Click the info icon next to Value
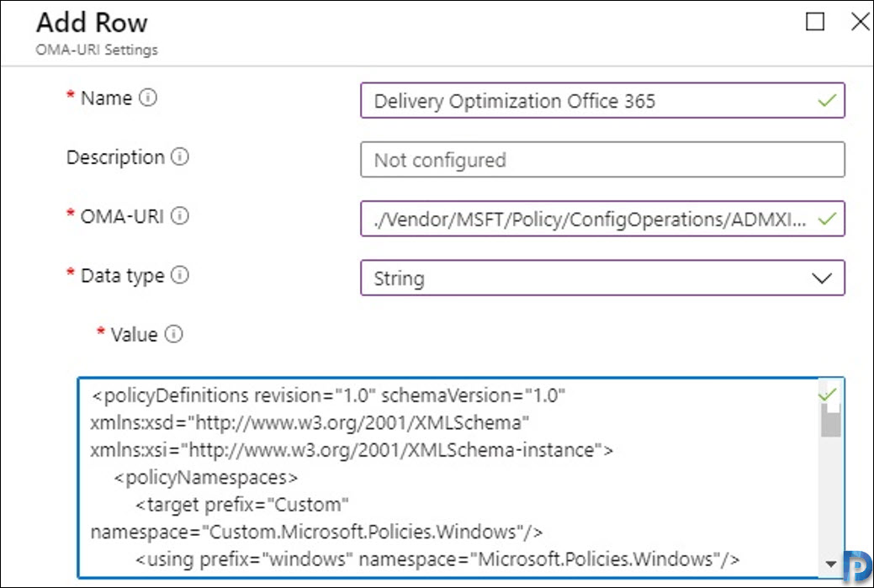Image resolution: width=874 pixels, height=588 pixels. click(x=173, y=334)
